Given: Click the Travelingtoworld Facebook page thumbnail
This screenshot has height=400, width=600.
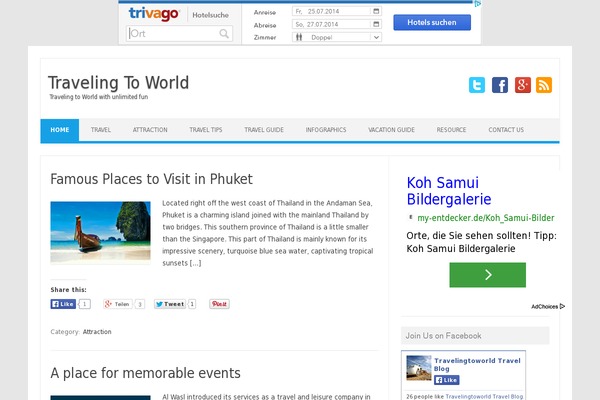Looking at the screenshot, I should pyautogui.click(x=419, y=368).
